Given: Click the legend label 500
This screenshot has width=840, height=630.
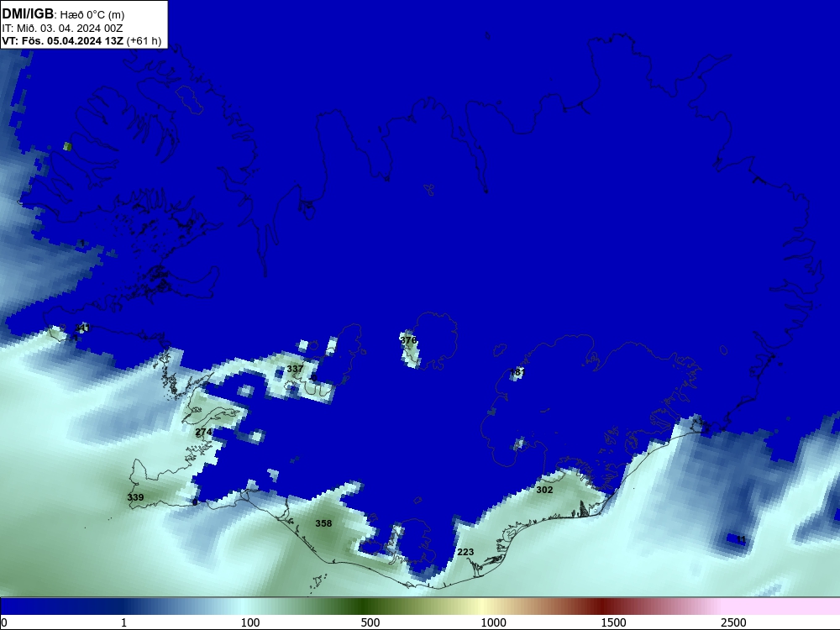Looking at the screenshot, I should [370, 622].
